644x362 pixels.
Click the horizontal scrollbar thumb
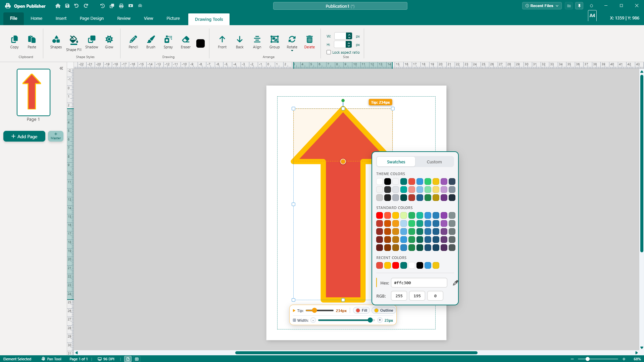coord(356,353)
